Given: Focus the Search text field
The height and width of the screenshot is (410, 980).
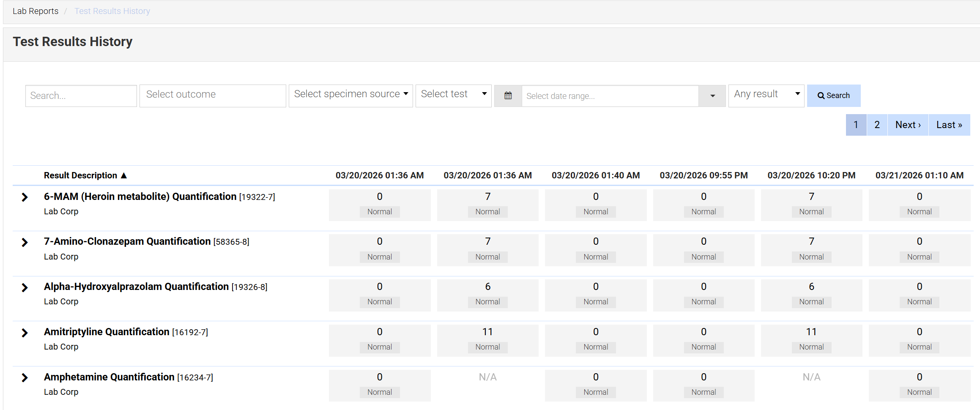Looking at the screenshot, I should point(81,96).
